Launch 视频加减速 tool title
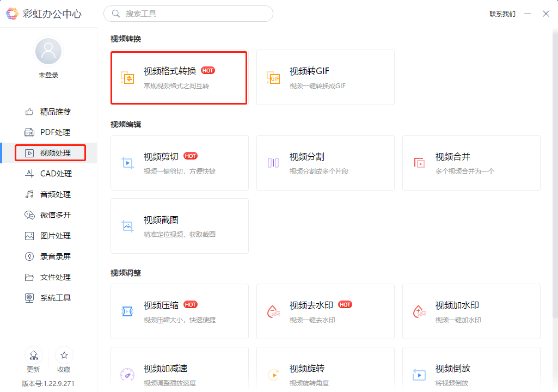 click(165, 369)
